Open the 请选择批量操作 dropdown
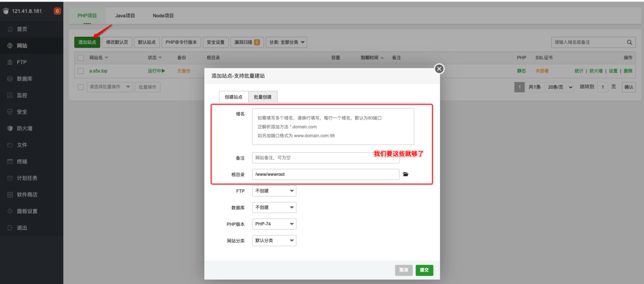This screenshot has height=284, width=644. pyautogui.click(x=109, y=87)
